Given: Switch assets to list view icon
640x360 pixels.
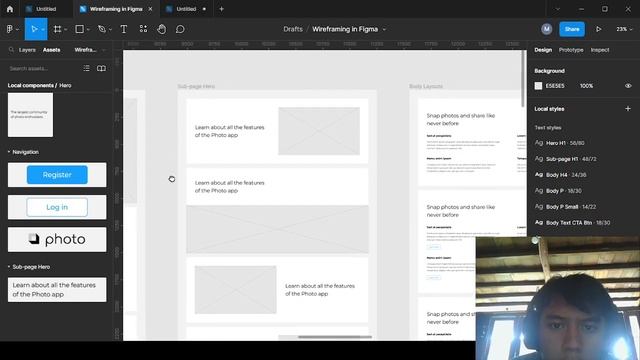Looking at the screenshot, I should click(x=87, y=68).
